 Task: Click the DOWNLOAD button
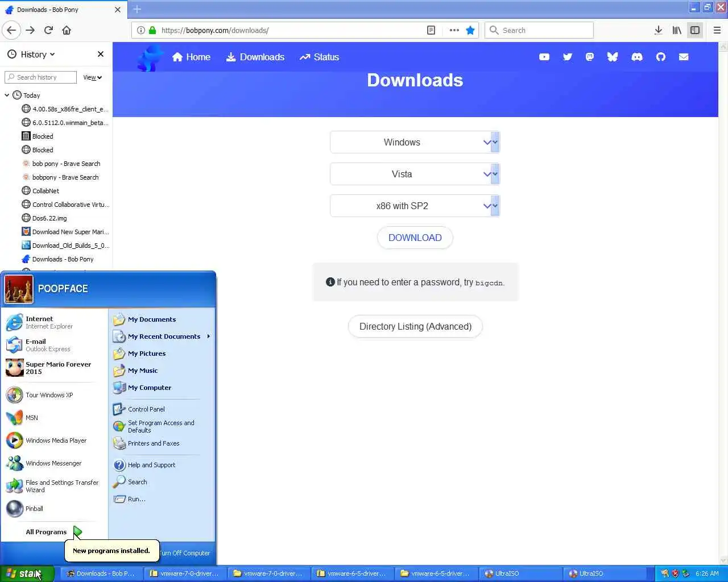(415, 238)
